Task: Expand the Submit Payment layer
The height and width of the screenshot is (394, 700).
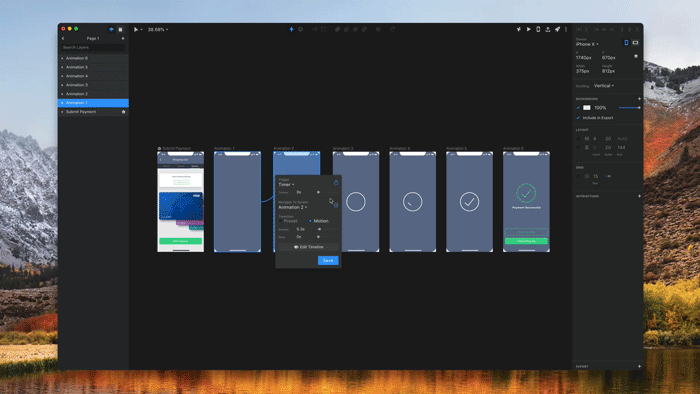Action: point(62,112)
